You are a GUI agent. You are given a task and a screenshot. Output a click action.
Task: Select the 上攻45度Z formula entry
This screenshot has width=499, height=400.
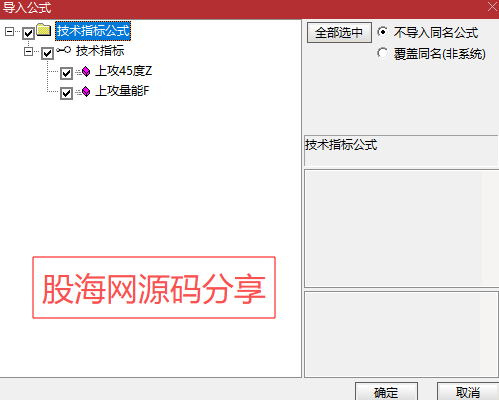click(124, 71)
